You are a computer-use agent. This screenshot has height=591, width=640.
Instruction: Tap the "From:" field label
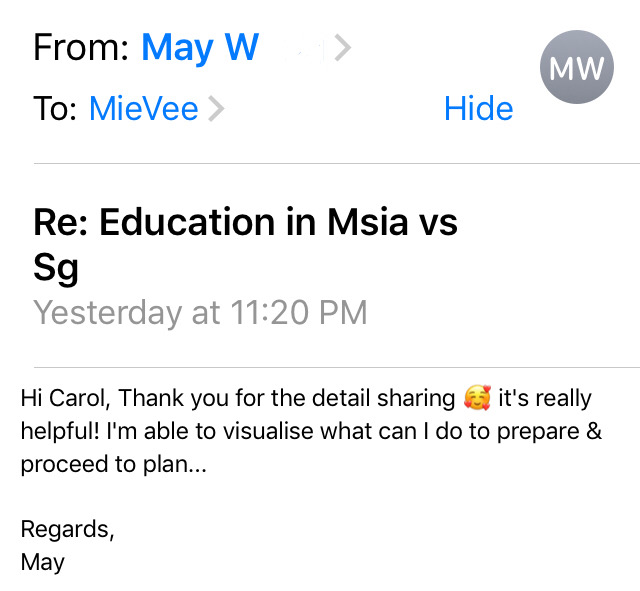82,48
